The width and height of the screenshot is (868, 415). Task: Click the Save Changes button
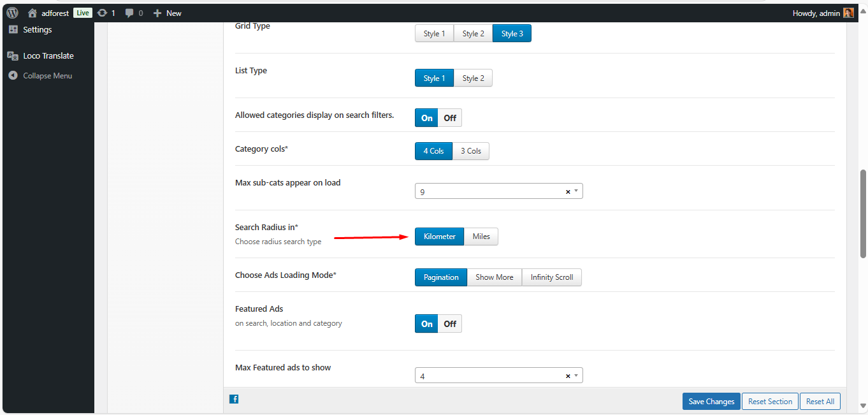711,402
